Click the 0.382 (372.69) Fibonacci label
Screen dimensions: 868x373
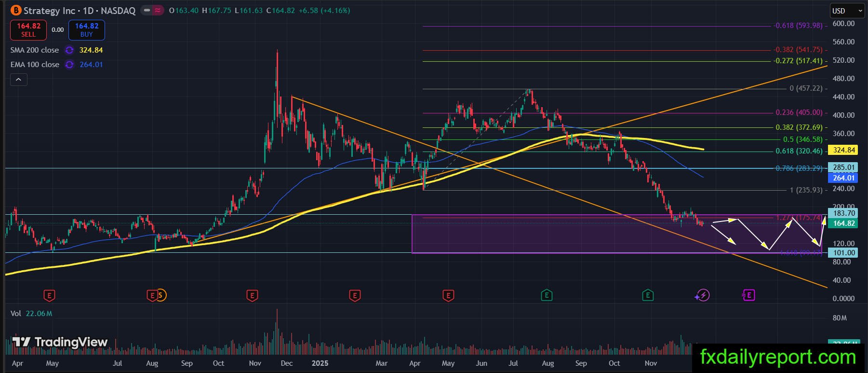799,128
